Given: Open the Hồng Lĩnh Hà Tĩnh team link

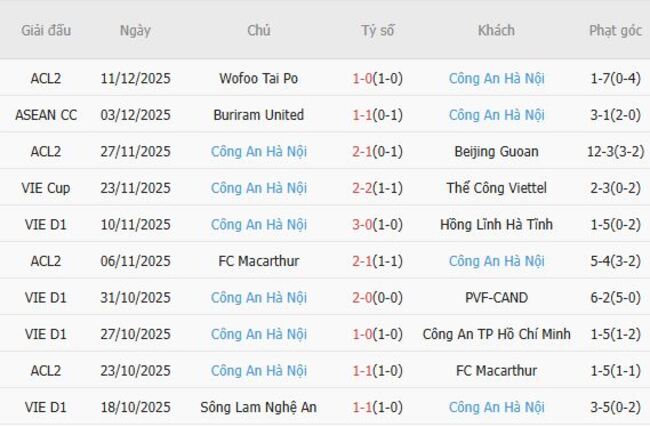Looking at the screenshot, I should (496, 225).
